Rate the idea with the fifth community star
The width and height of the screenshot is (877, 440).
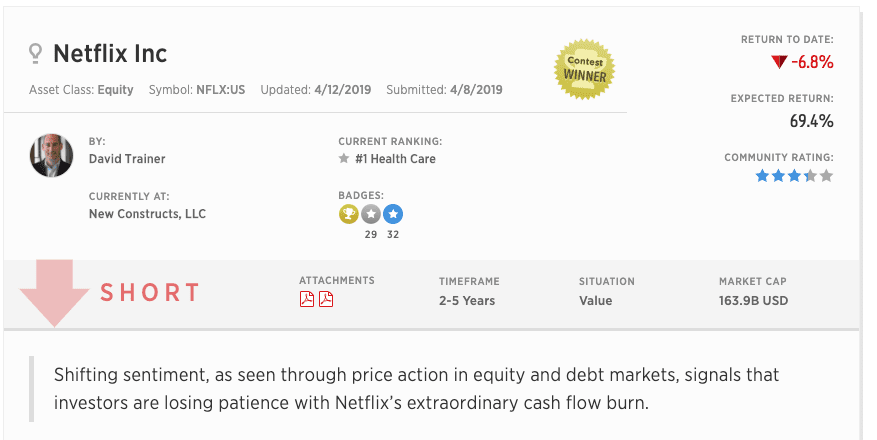click(x=827, y=176)
